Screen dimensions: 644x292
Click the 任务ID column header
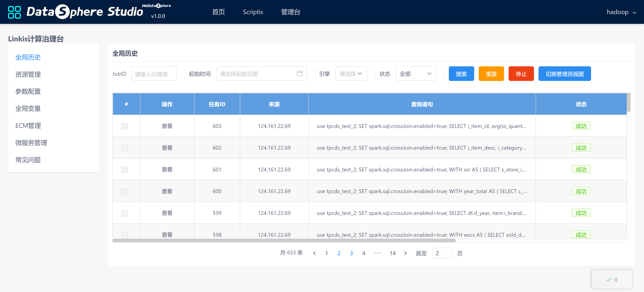(217, 104)
